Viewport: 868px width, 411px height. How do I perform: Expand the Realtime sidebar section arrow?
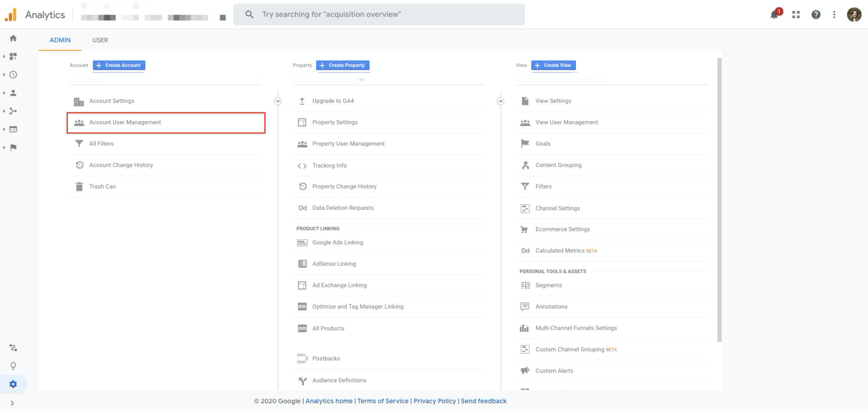click(4, 75)
